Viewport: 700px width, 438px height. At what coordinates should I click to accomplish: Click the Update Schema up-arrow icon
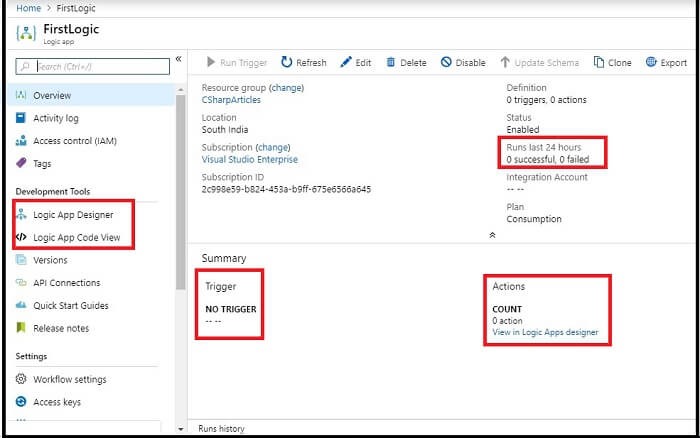click(x=505, y=62)
